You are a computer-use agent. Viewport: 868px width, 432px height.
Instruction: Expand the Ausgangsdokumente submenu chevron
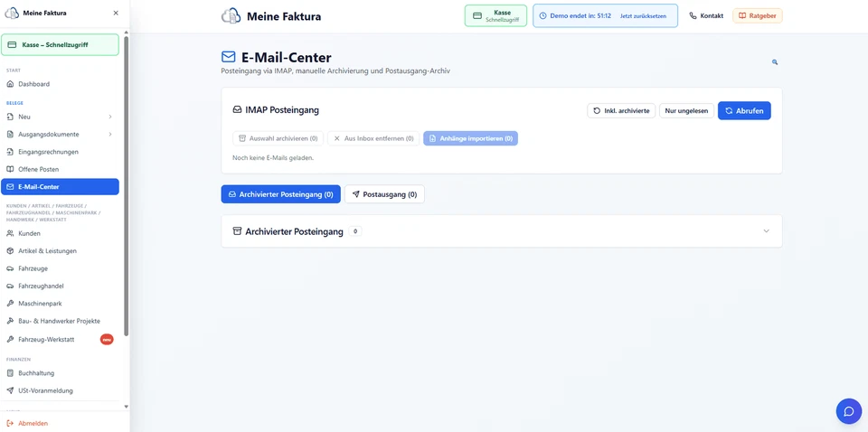[110, 135]
